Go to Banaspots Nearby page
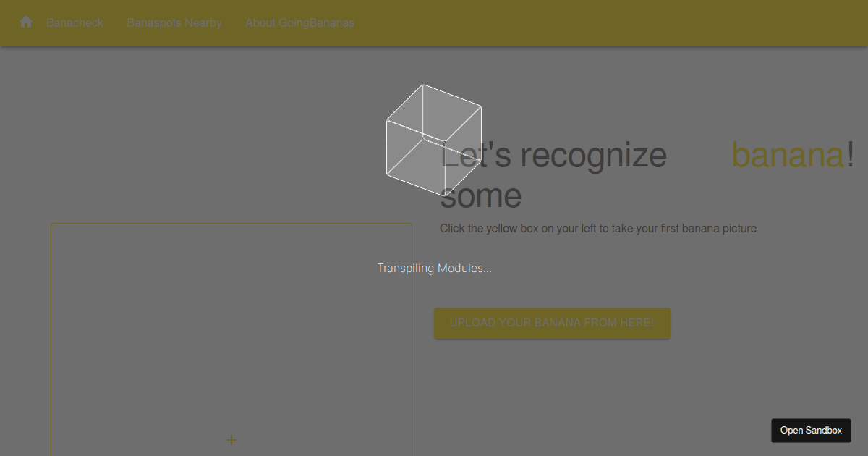868x456 pixels. click(174, 22)
